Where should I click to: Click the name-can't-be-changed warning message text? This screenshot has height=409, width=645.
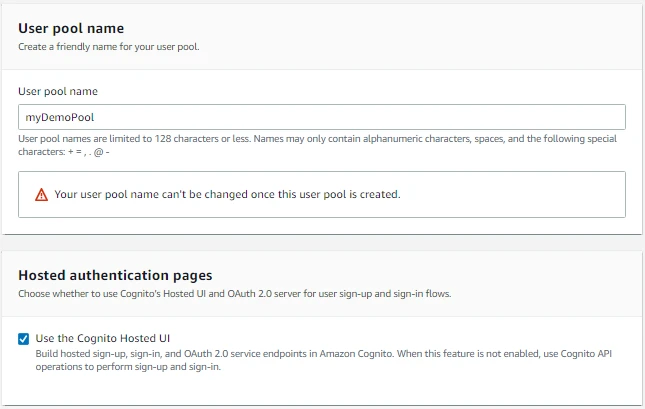click(227, 195)
